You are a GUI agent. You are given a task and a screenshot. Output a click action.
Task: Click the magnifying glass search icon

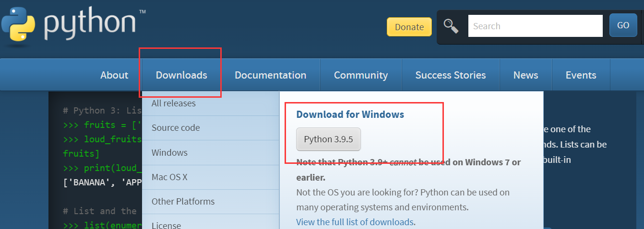(x=451, y=26)
